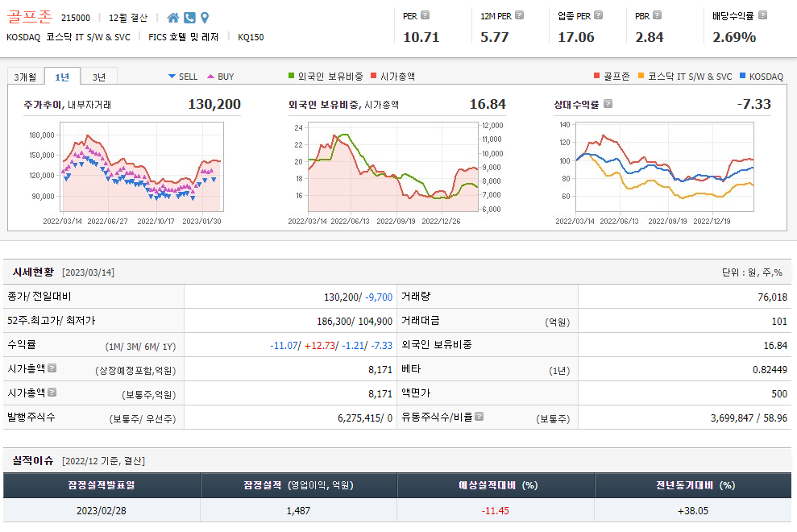Click the 전년동기대비 (%) column header

click(x=693, y=485)
